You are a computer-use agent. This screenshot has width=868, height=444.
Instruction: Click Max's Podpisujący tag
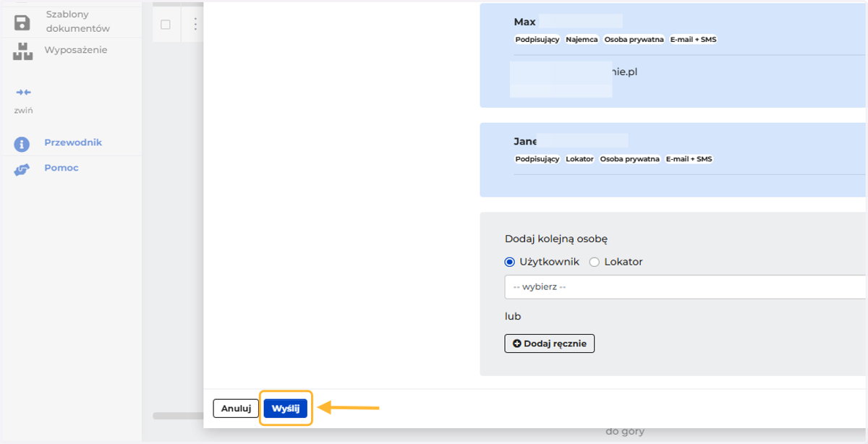537,40
